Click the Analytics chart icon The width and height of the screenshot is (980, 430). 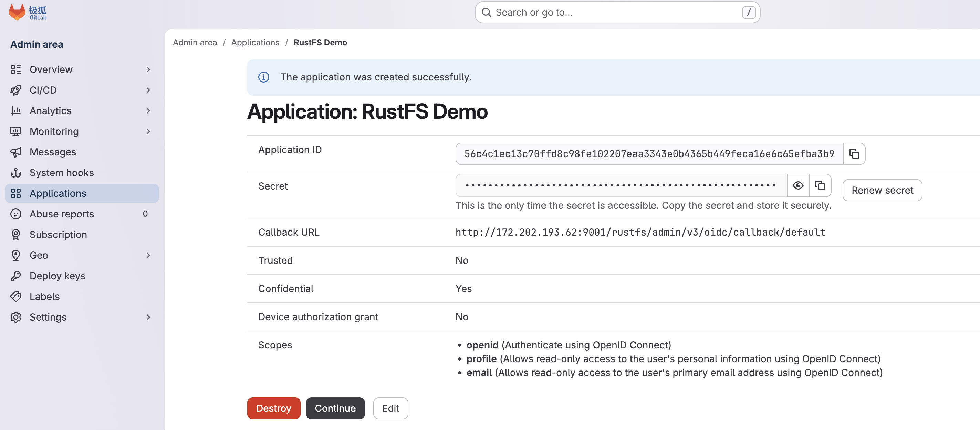pos(15,111)
